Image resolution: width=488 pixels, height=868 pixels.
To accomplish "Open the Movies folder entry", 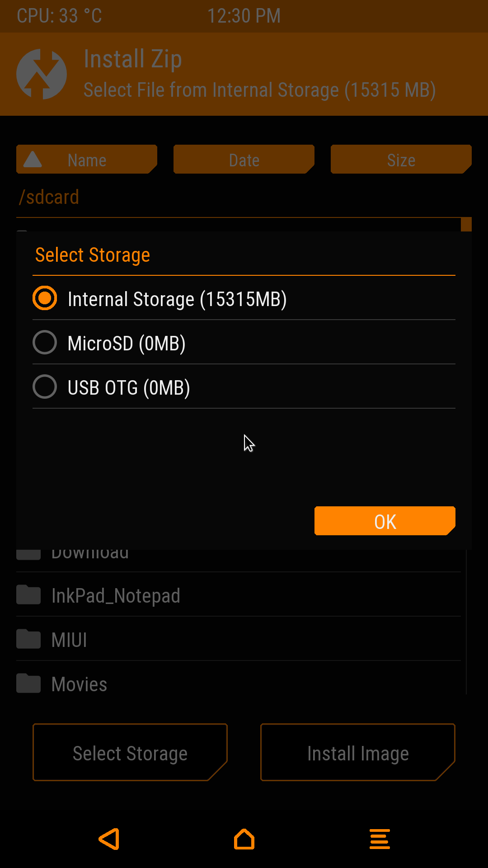I will coord(80,684).
